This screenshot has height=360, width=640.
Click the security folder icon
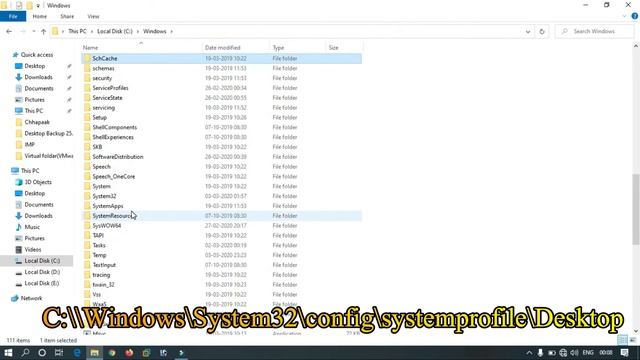[x=87, y=78]
